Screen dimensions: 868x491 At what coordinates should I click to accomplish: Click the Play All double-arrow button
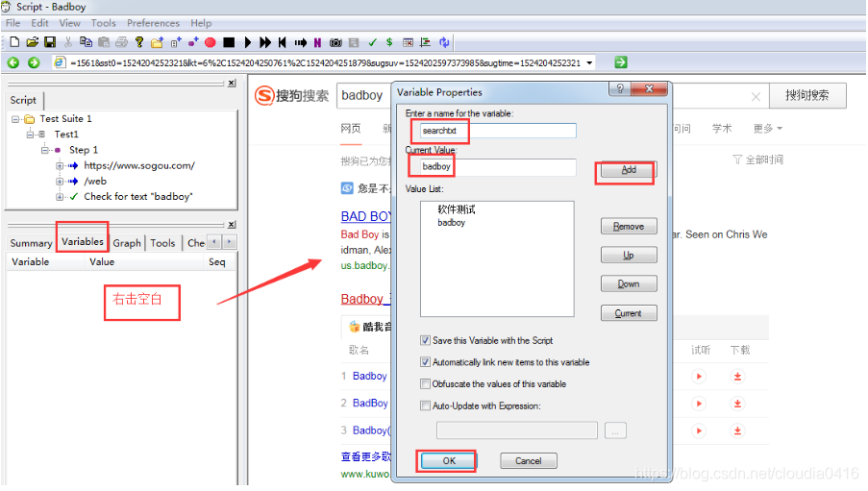pyautogui.click(x=265, y=42)
